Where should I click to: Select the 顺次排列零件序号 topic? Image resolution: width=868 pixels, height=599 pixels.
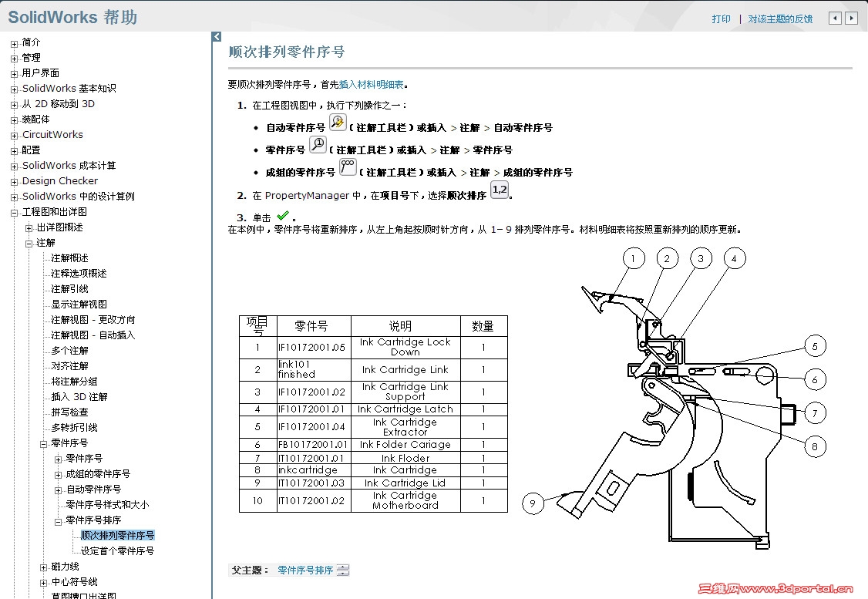(117, 535)
